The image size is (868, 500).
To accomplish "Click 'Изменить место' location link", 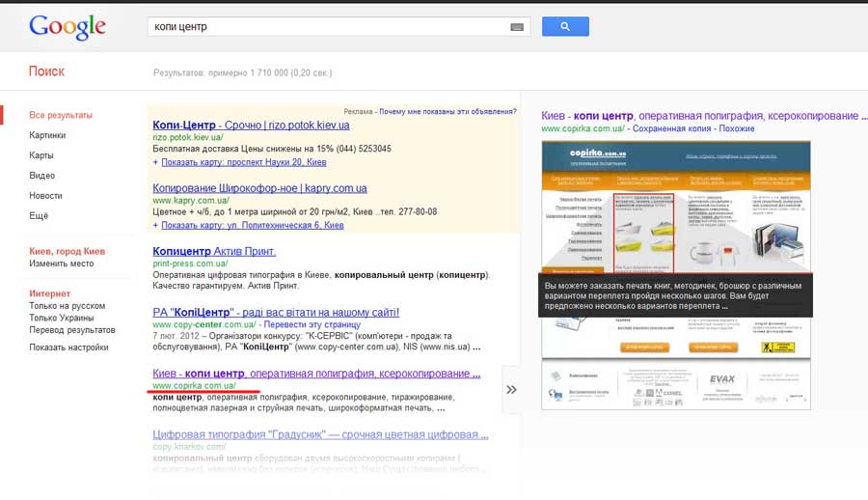I will tap(62, 264).
